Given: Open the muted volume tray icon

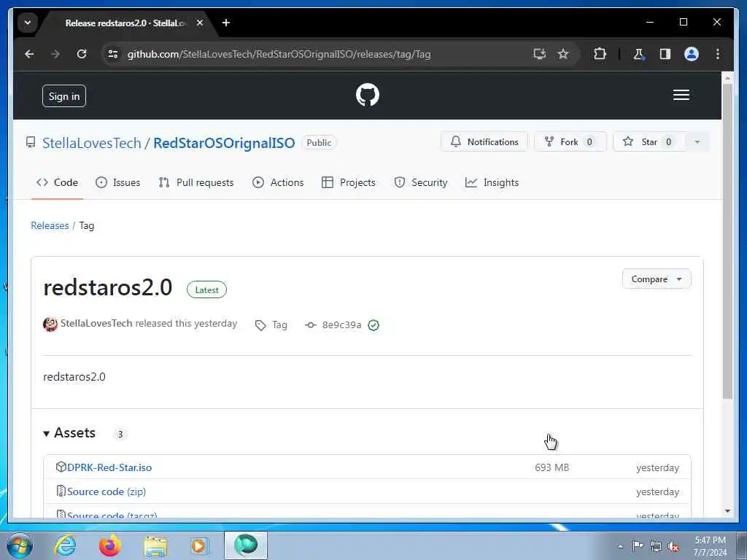Looking at the screenshot, I should (673, 546).
